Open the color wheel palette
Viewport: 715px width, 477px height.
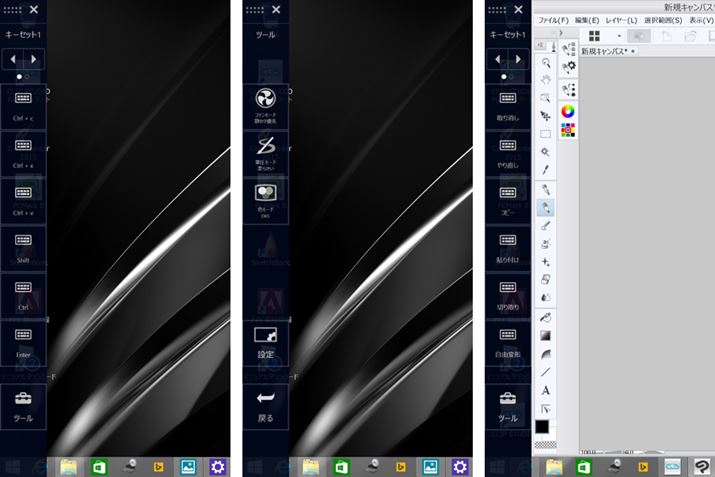(568, 111)
